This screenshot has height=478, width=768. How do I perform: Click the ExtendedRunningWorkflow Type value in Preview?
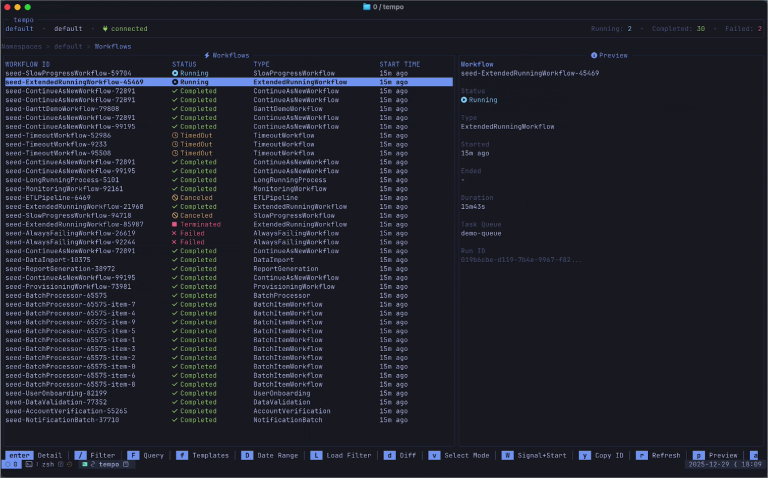507,126
